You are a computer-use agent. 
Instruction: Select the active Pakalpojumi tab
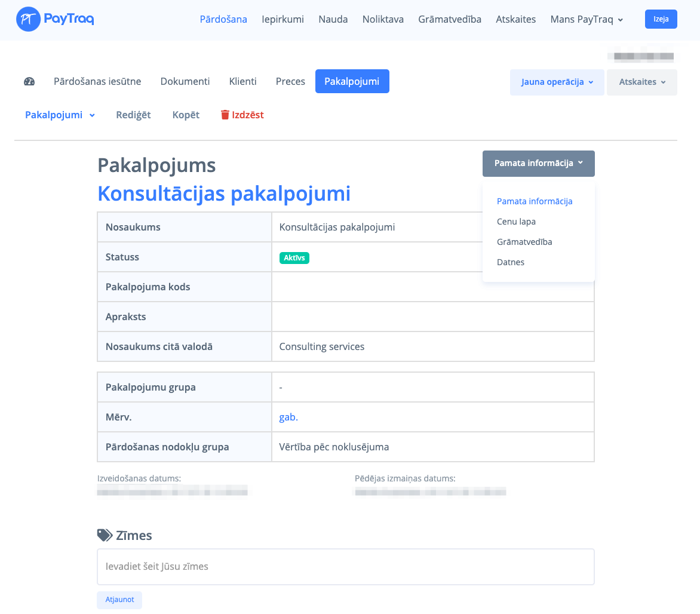pyautogui.click(x=352, y=81)
